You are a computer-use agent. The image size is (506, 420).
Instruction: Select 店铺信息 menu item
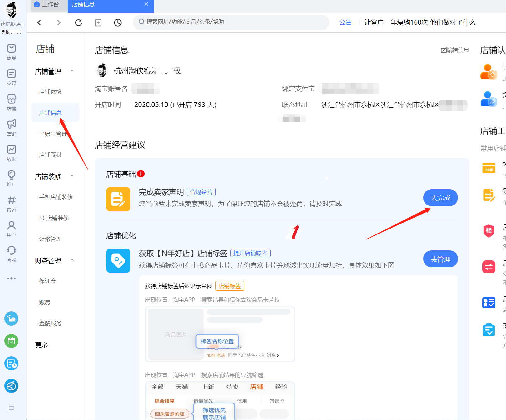(55, 113)
